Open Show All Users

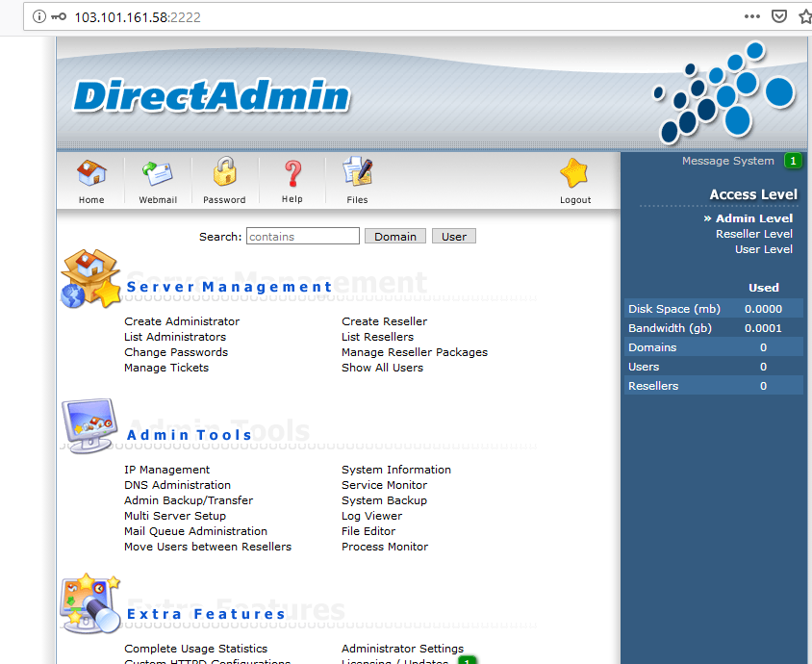pos(382,368)
